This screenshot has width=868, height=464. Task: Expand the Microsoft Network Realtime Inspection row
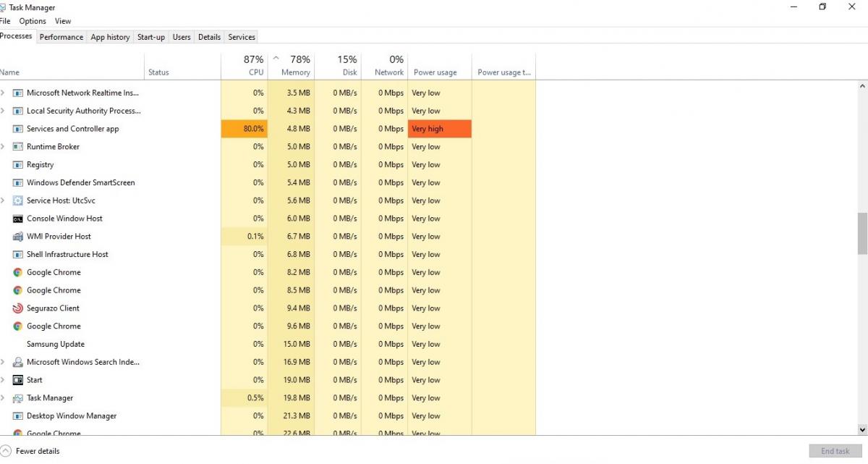pyautogui.click(x=3, y=93)
